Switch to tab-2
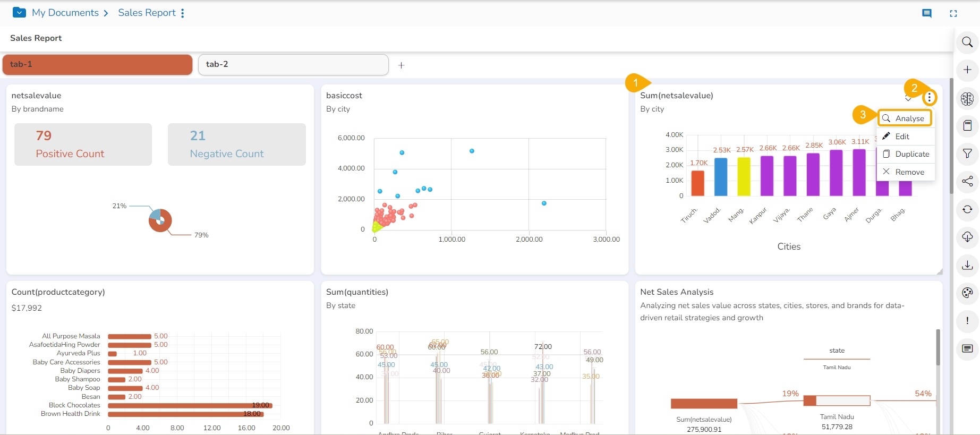This screenshot has height=435, width=980. (293, 65)
